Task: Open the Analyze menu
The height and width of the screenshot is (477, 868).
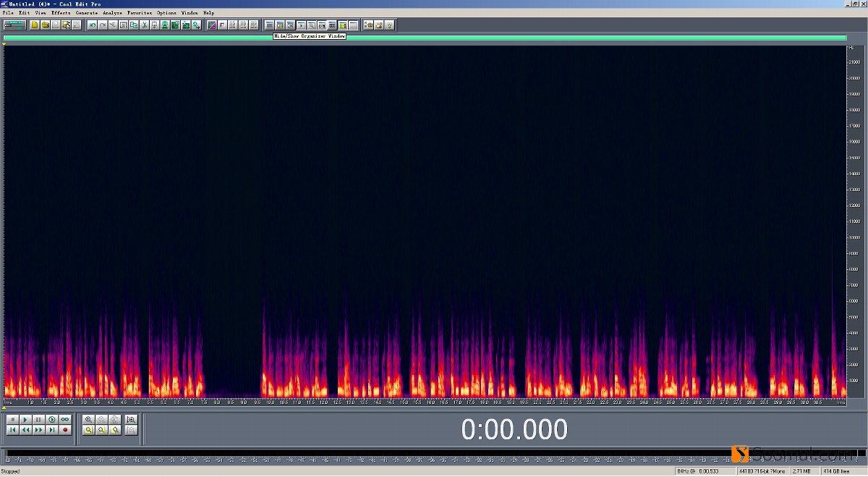Action: click(x=112, y=13)
